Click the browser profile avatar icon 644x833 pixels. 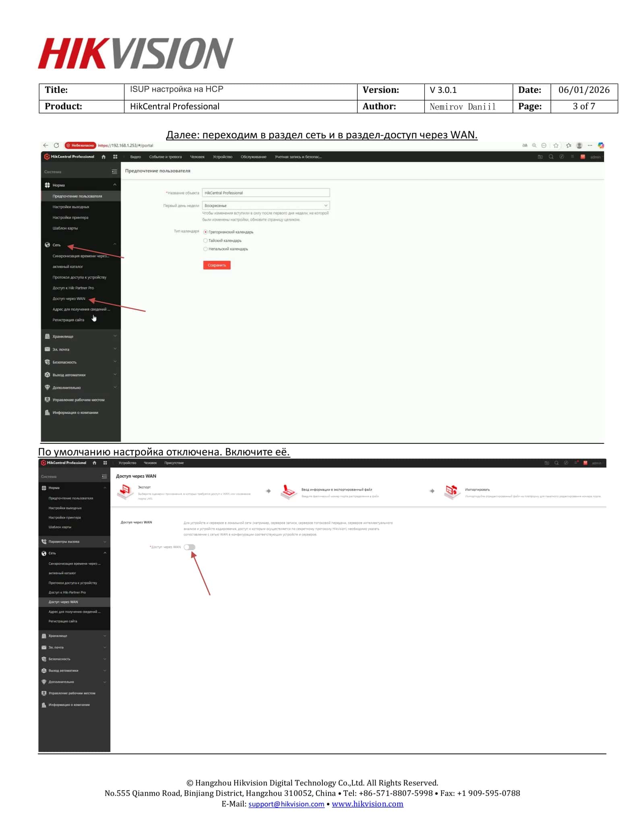click(x=579, y=145)
